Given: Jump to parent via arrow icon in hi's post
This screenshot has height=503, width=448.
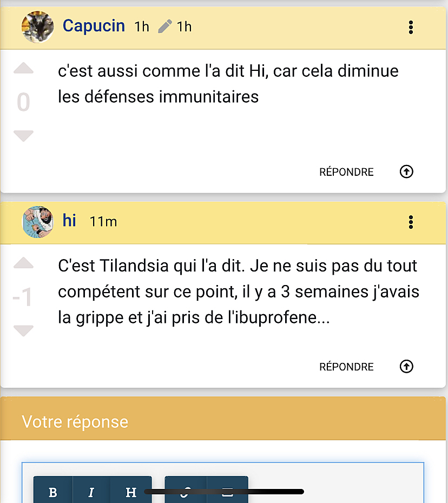Looking at the screenshot, I should click(x=406, y=366).
